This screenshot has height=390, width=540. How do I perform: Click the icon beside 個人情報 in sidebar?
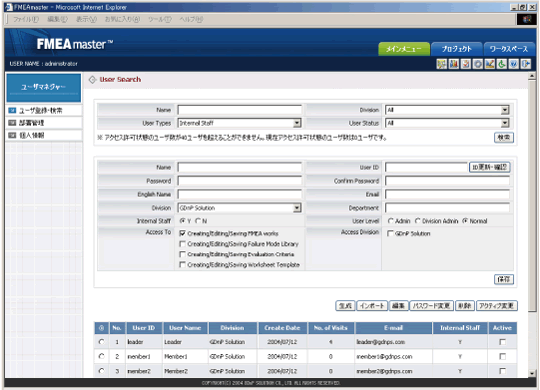point(12,135)
